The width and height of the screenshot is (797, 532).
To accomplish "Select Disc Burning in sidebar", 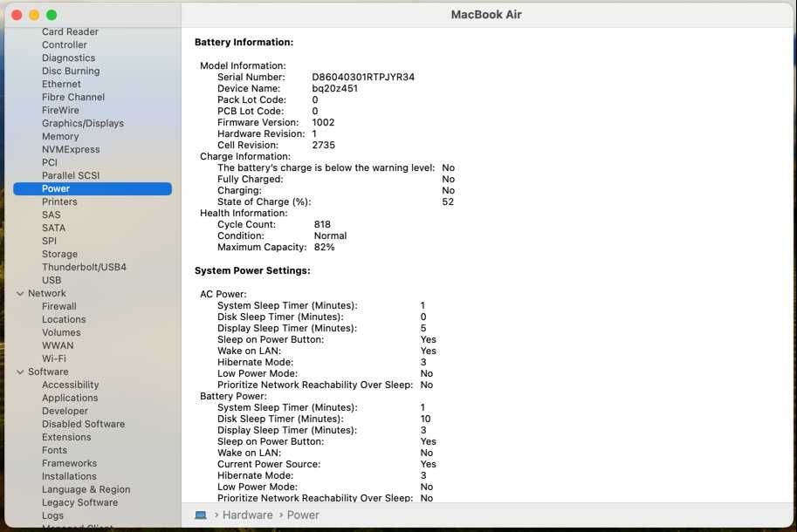I will click(71, 71).
